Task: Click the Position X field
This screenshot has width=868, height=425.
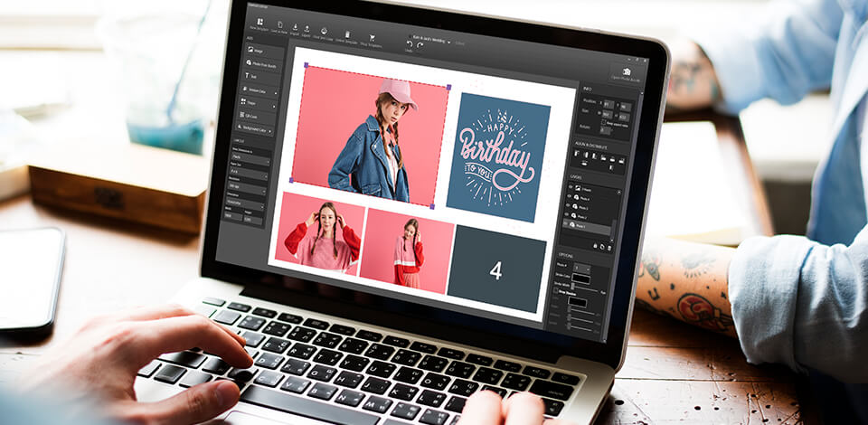Action: coord(609,104)
